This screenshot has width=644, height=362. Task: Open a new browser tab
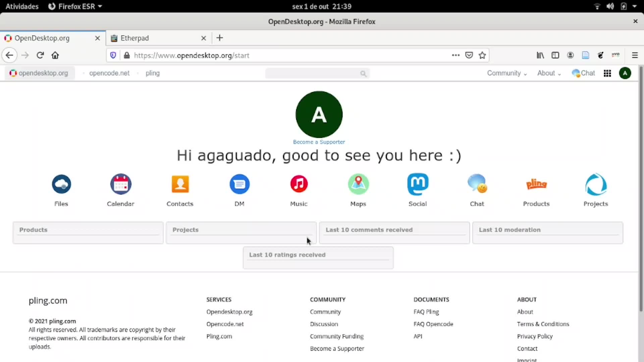point(220,38)
